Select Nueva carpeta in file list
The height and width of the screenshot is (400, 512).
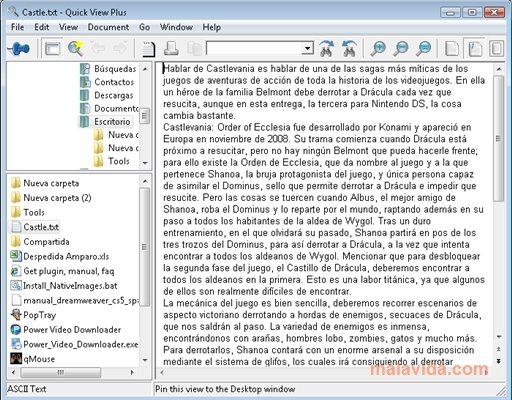coord(45,183)
